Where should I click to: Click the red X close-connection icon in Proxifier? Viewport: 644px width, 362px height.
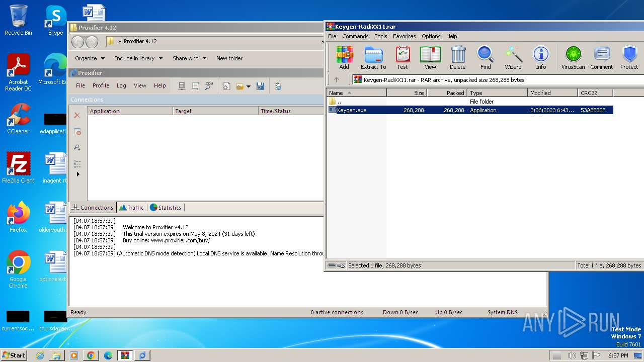(77, 115)
